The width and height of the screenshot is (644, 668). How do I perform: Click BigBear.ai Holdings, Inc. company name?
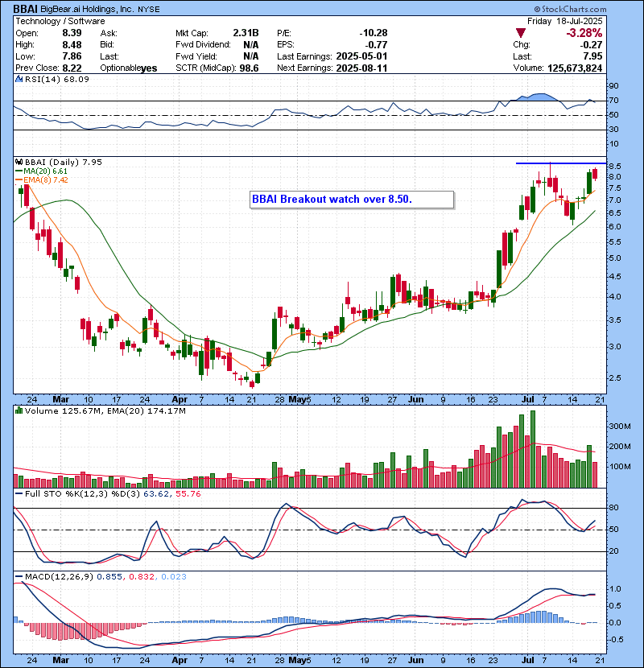(88, 9)
